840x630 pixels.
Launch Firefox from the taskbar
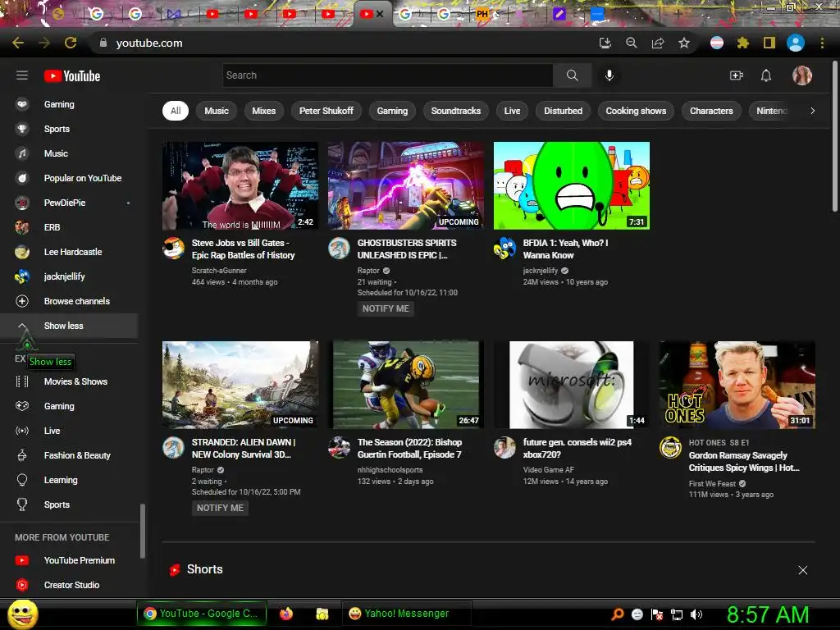(x=286, y=614)
